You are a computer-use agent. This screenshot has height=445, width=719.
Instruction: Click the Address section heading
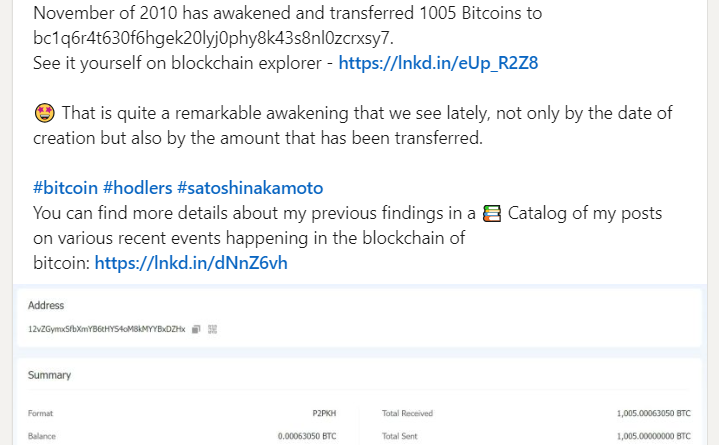(x=46, y=305)
